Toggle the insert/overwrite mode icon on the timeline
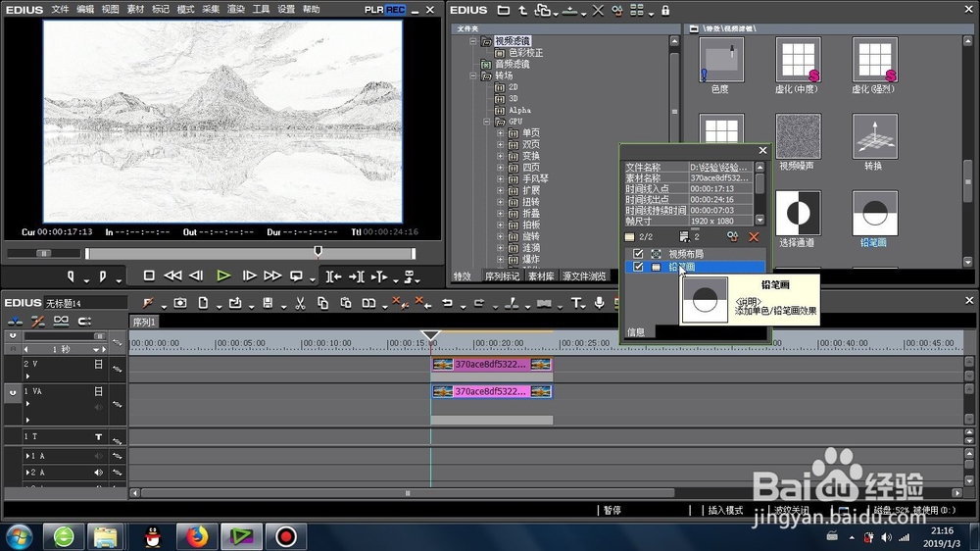The height and width of the screenshot is (551, 980). tap(15, 322)
